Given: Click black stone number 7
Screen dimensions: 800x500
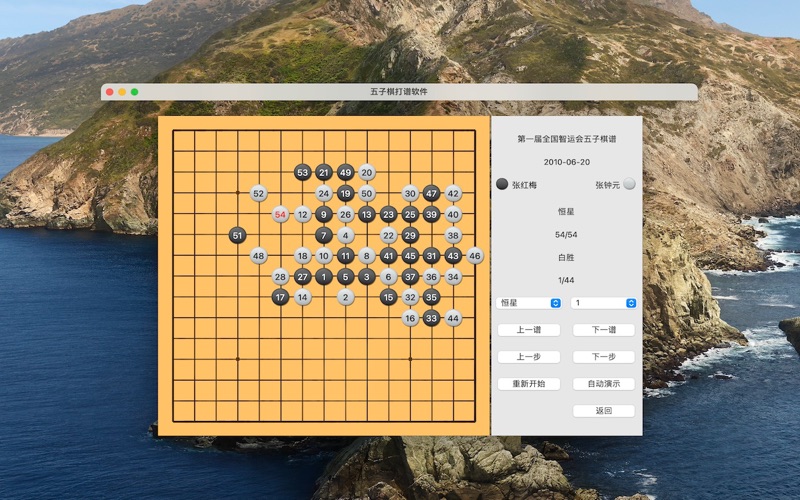Looking at the screenshot, I should (x=323, y=235).
